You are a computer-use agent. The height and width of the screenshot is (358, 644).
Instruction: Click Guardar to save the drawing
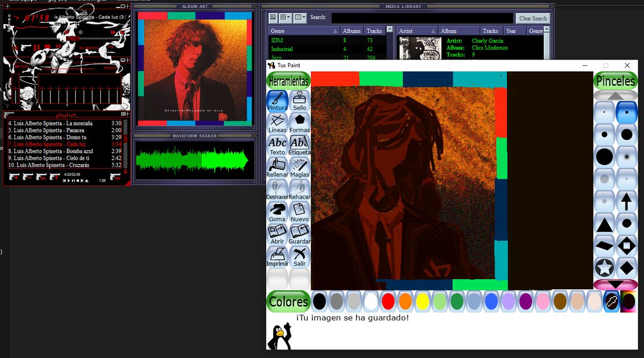coord(299,234)
